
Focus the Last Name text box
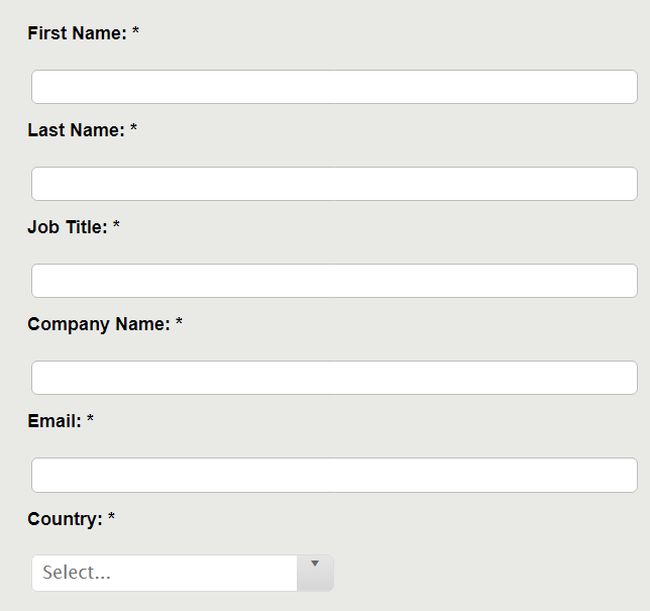(334, 184)
